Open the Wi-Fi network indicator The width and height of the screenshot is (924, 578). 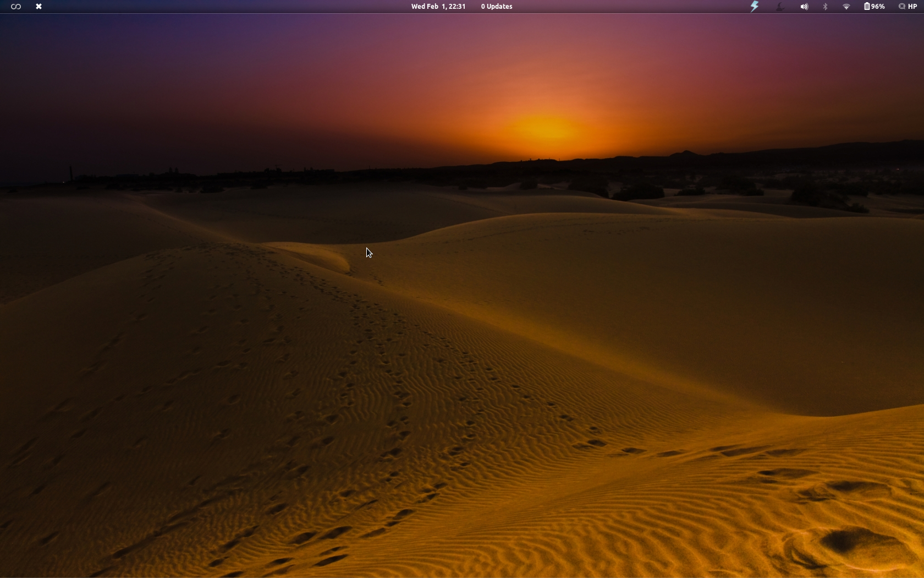pyautogui.click(x=846, y=7)
